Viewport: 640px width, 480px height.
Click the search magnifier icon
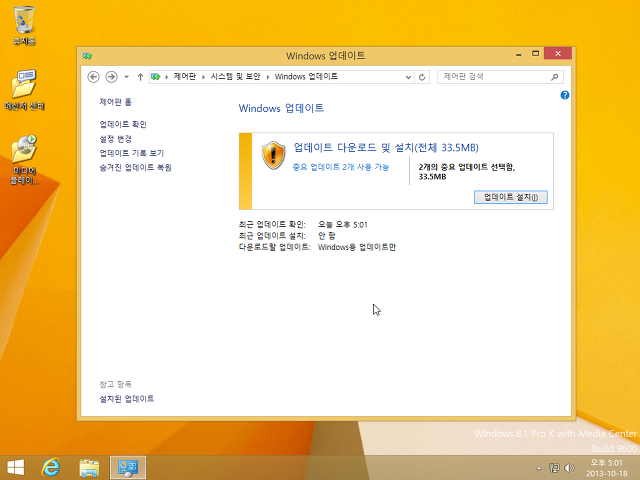coord(554,77)
